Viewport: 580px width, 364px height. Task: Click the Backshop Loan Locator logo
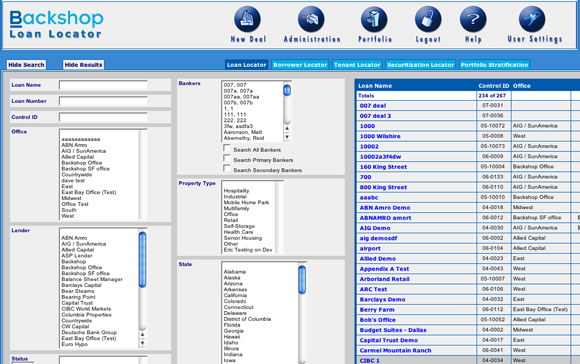[56, 24]
